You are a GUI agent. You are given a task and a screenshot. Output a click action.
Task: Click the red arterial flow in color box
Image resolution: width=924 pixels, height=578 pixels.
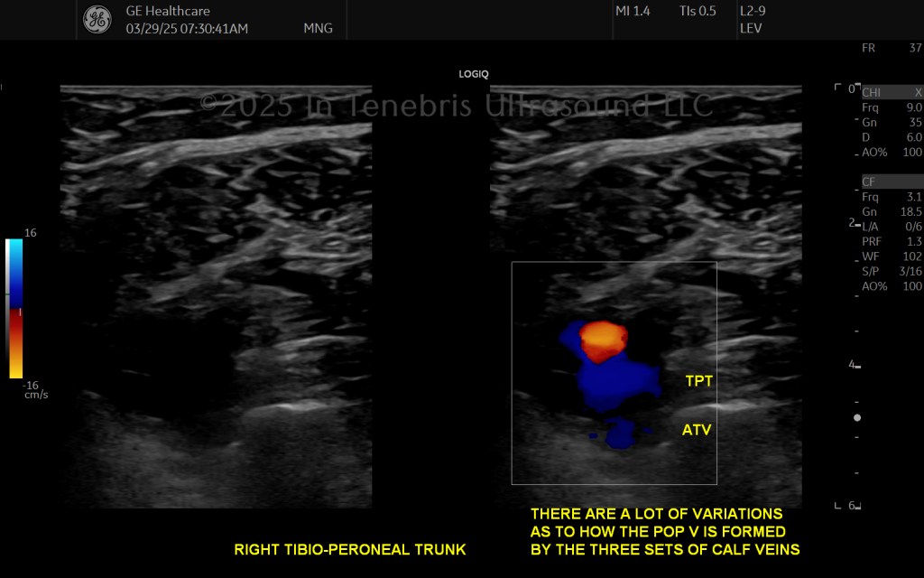click(603, 340)
